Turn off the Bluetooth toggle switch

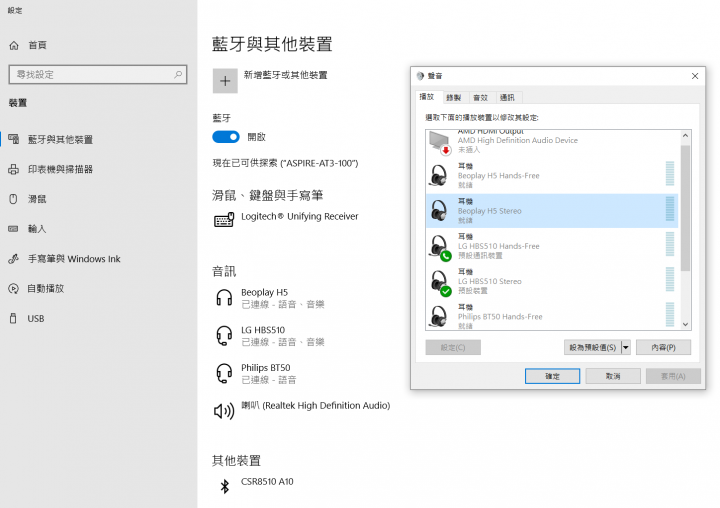(225, 137)
